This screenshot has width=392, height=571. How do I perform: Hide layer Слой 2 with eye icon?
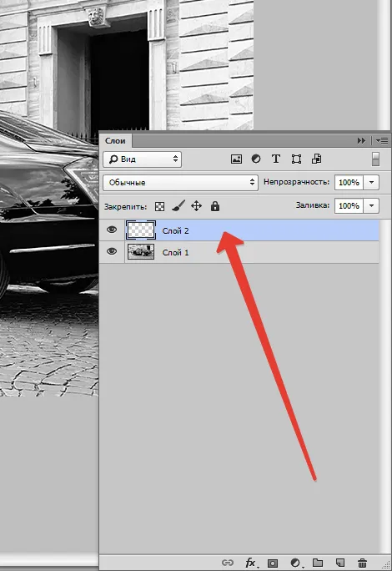(x=112, y=230)
